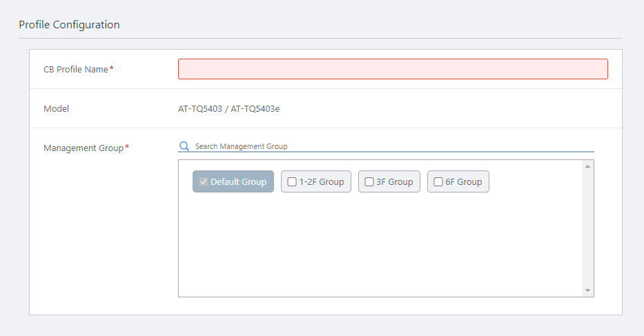The image size is (644, 336).
Task: Click the Management Group label
Action: [84, 148]
